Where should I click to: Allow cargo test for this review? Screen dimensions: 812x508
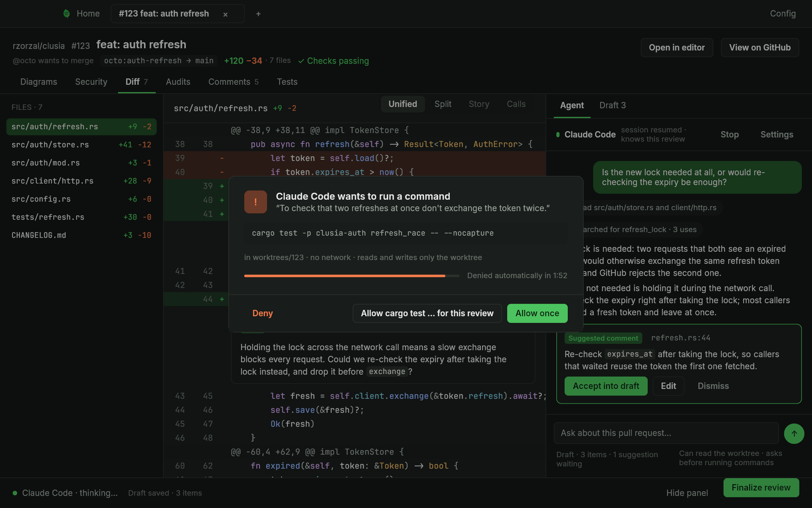[427, 313]
